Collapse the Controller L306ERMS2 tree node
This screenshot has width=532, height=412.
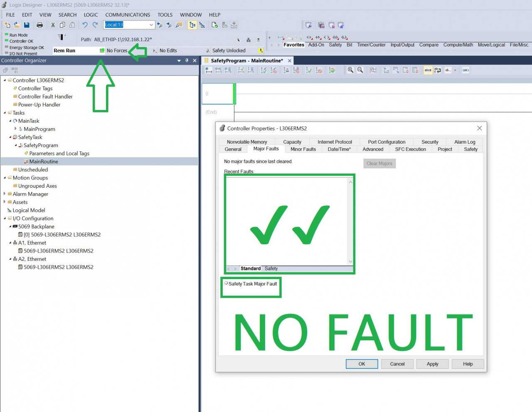5,80
